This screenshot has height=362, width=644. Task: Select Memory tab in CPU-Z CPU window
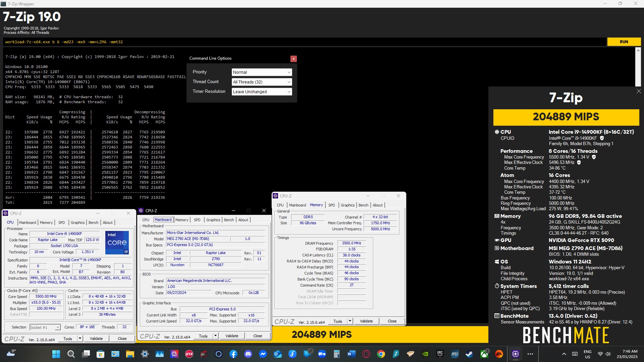tap(46, 223)
